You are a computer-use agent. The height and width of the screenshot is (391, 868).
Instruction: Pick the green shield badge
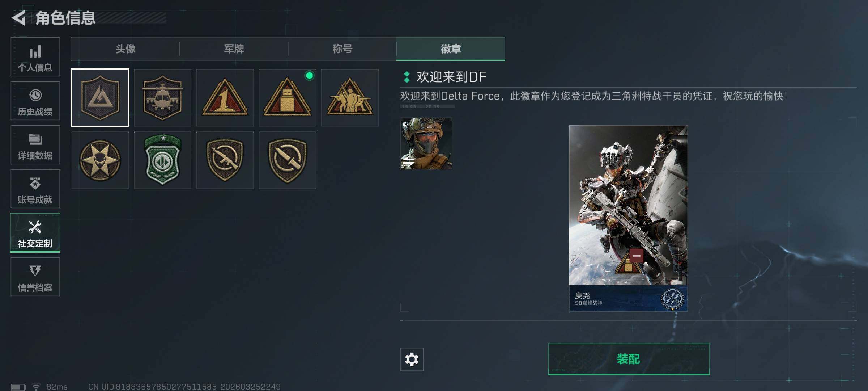(162, 160)
